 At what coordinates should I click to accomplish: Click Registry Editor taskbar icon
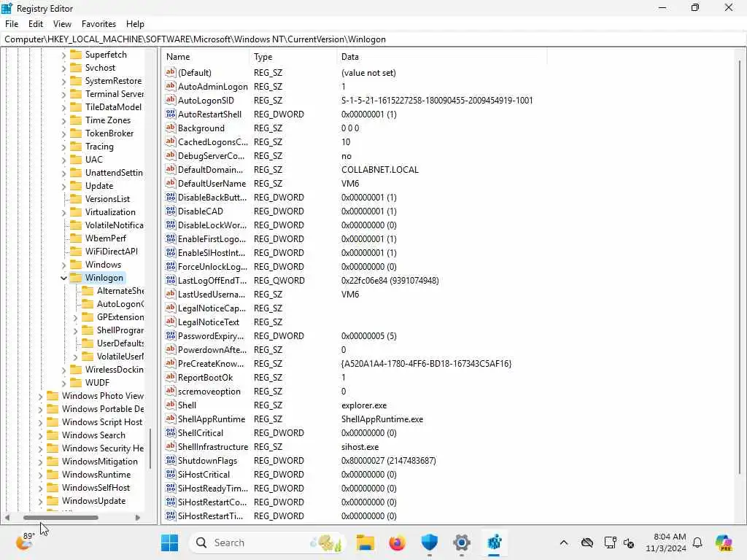[x=494, y=542]
